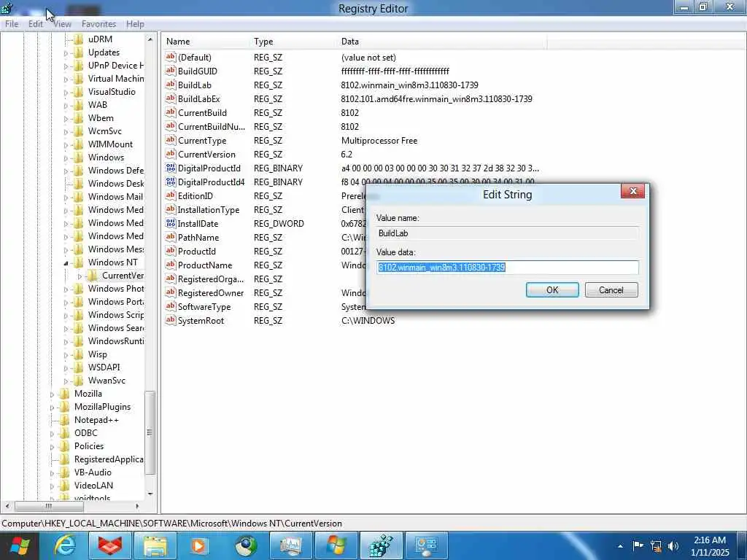Screen dimensions: 747x560
Task: Click the Value name field showing BuildLab
Action: pyautogui.click(x=508, y=233)
